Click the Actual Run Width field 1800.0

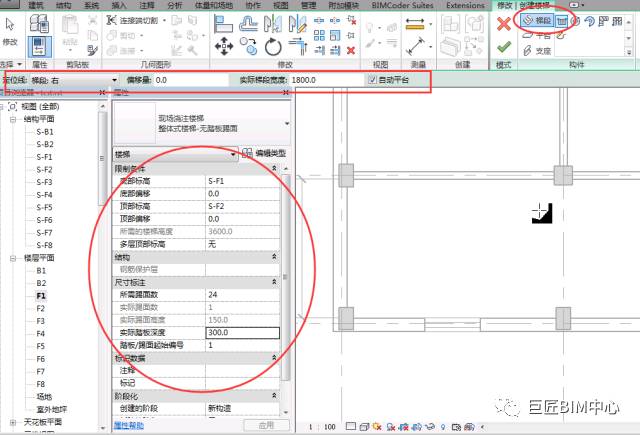click(x=325, y=80)
